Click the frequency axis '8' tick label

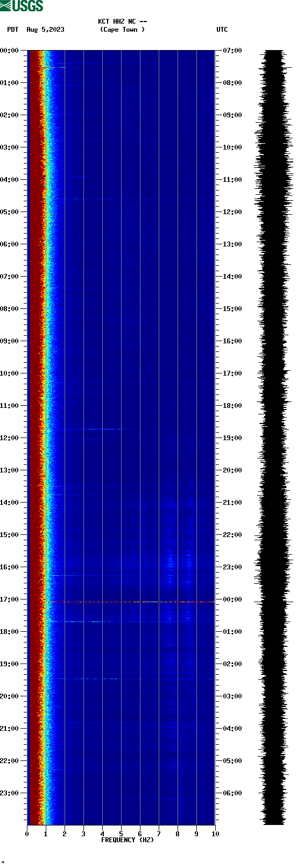point(178,834)
